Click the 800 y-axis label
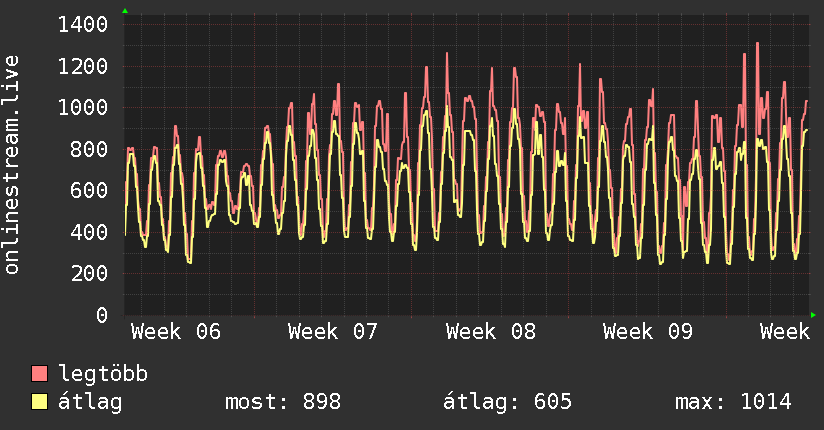824x430 pixels. click(89, 149)
